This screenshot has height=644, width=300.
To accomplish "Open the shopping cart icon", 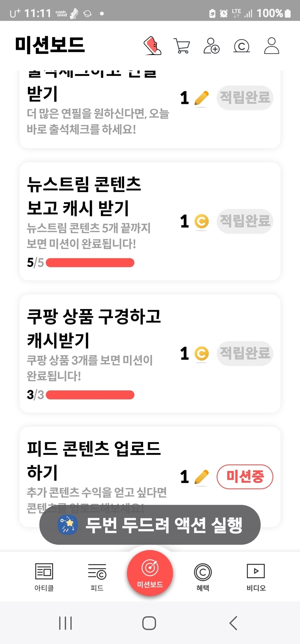I will coord(182,46).
